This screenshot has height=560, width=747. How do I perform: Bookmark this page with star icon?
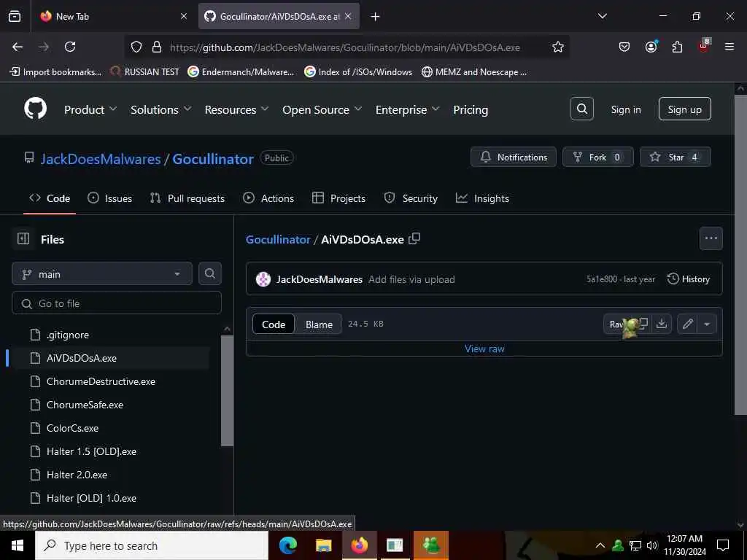(x=558, y=47)
